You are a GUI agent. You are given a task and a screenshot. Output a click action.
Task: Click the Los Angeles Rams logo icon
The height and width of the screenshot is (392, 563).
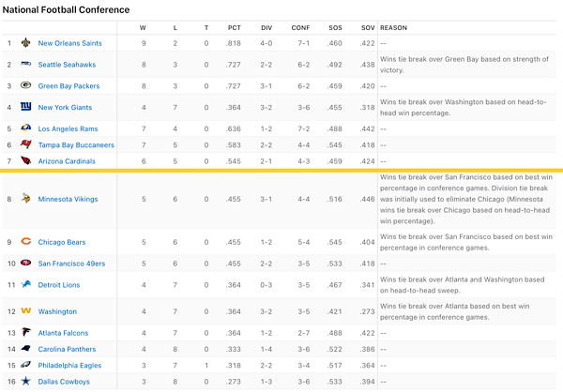click(x=25, y=128)
